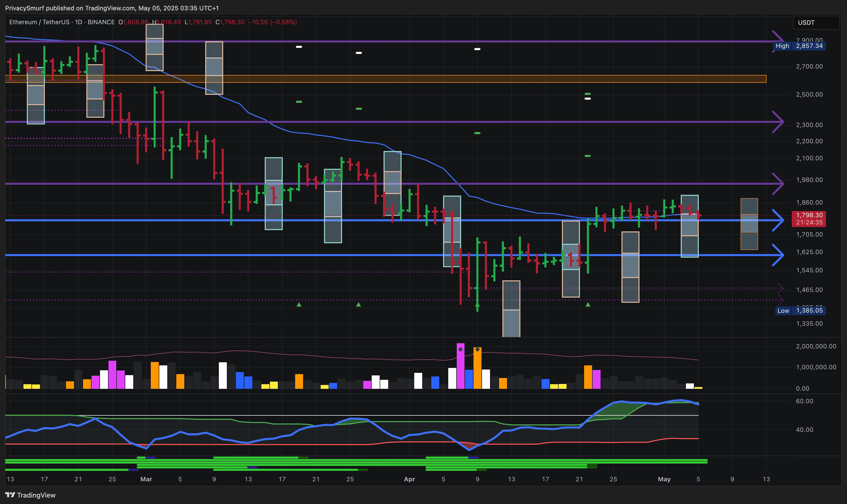Click the diamond marker on the tall orange volume bar

pyautogui.click(x=477, y=349)
